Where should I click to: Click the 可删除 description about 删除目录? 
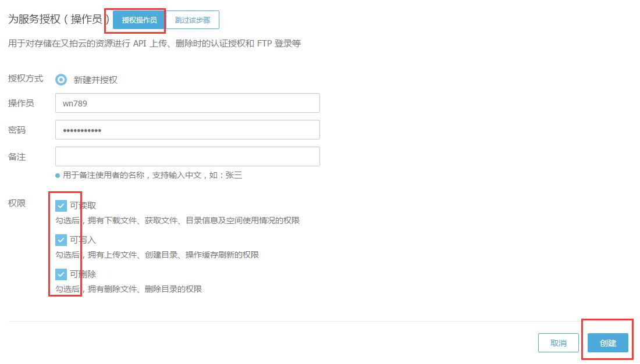click(129, 289)
